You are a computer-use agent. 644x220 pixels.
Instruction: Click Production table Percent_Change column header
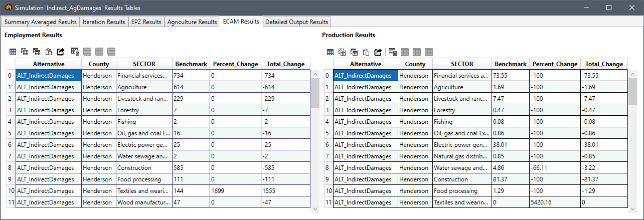coord(555,64)
